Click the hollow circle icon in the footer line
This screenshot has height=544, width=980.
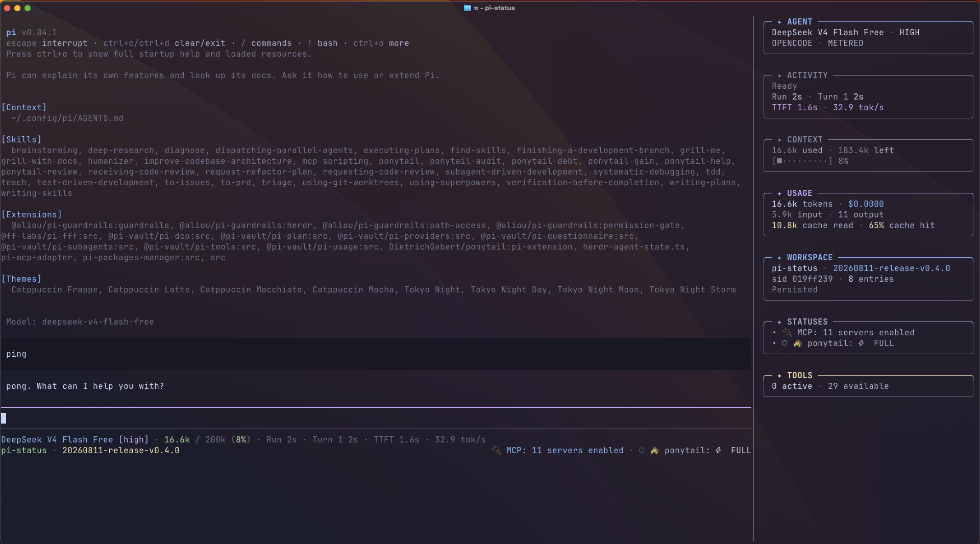click(642, 451)
